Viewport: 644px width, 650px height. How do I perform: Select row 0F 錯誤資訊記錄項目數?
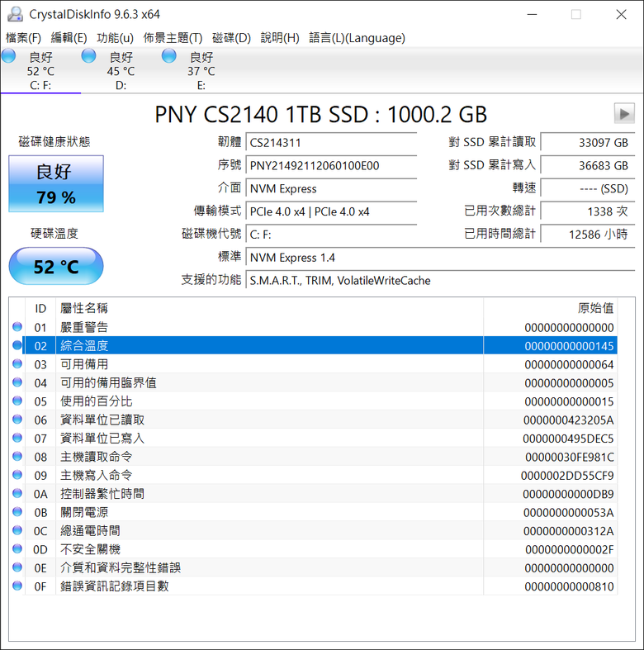click(313, 586)
